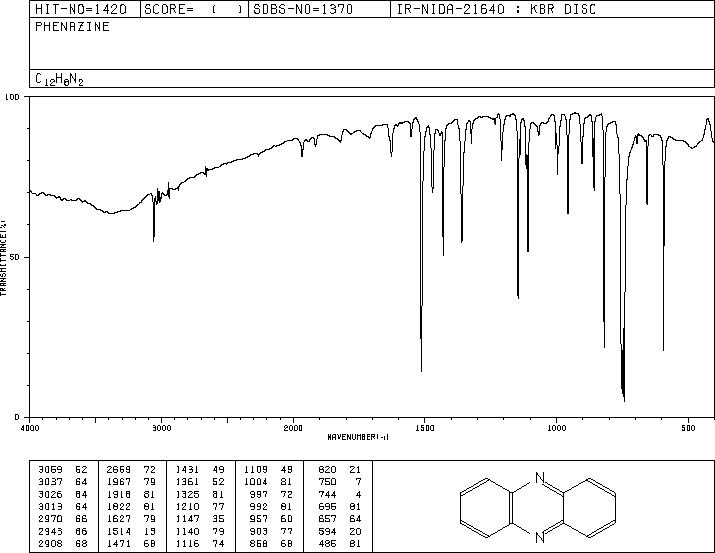Screen dimensions: 715x553
Task: Click the IR-NIDA-21640 : KBR DISC label
Action: tap(496, 9)
